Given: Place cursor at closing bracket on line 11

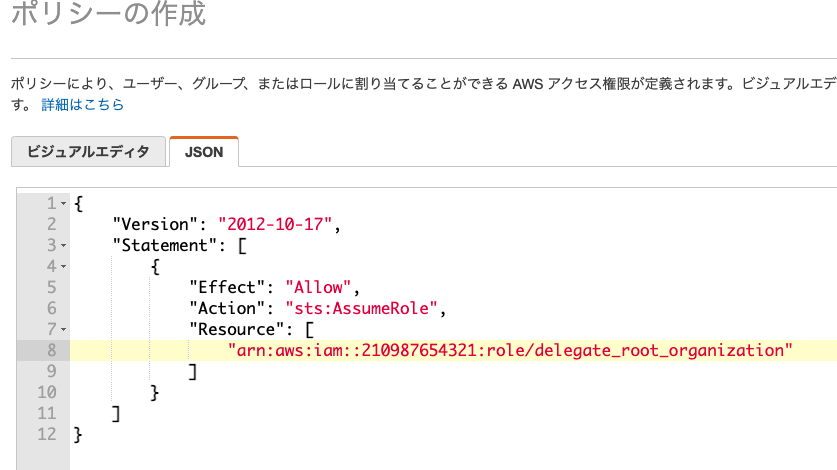Looking at the screenshot, I should coord(116,413).
